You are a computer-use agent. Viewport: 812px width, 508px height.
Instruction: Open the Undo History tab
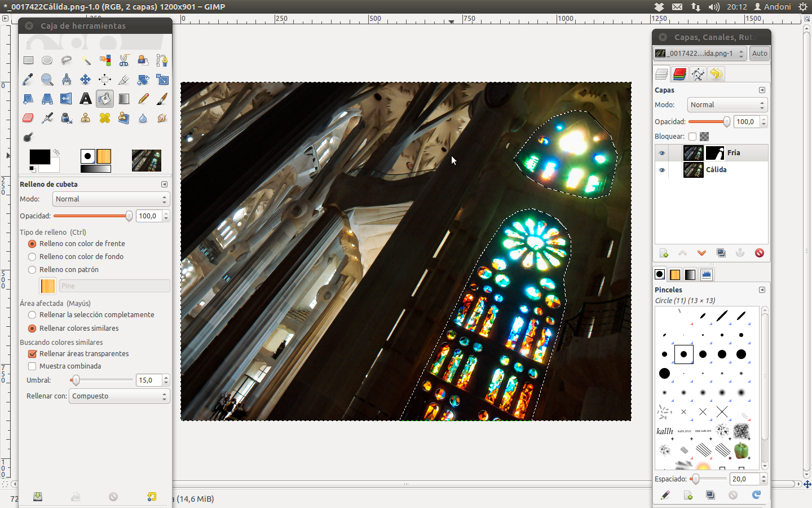pyautogui.click(x=716, y=74)
